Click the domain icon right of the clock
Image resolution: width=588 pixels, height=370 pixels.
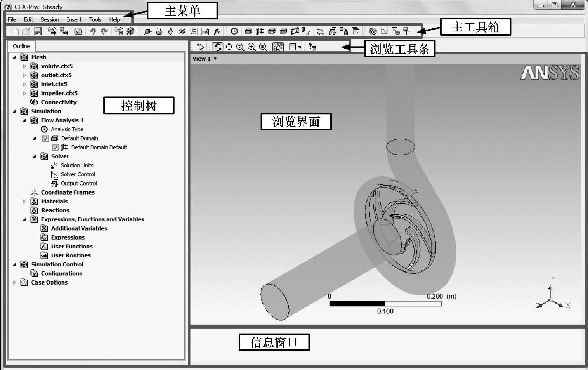[x=249, y=31]
